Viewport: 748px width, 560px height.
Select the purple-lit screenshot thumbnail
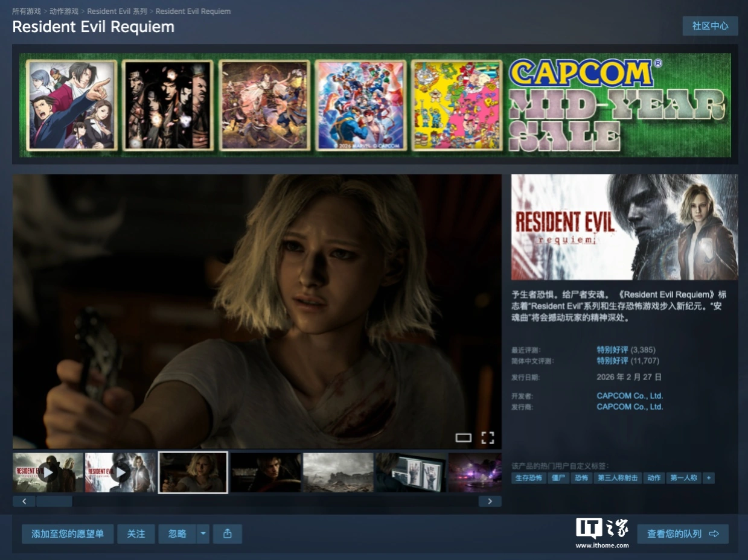(x=475, y=472)
